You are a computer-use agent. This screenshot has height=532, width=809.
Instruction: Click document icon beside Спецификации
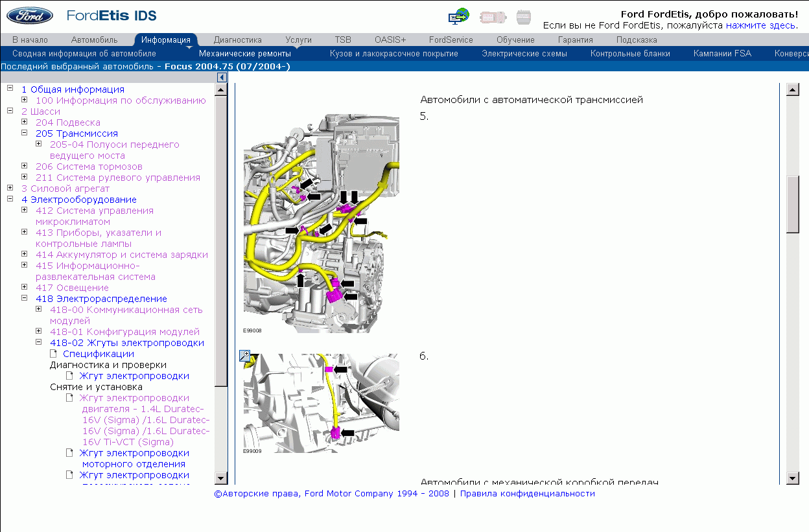tap(54, 354)
